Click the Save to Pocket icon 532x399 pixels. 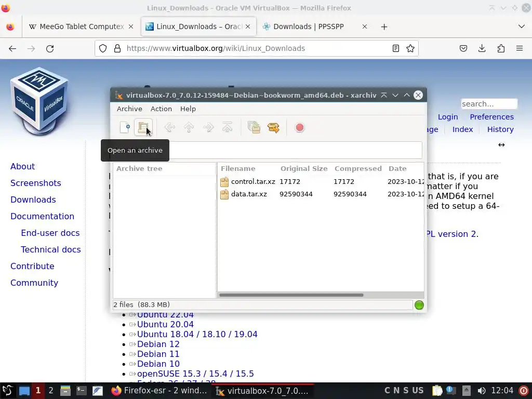point(463,48)
